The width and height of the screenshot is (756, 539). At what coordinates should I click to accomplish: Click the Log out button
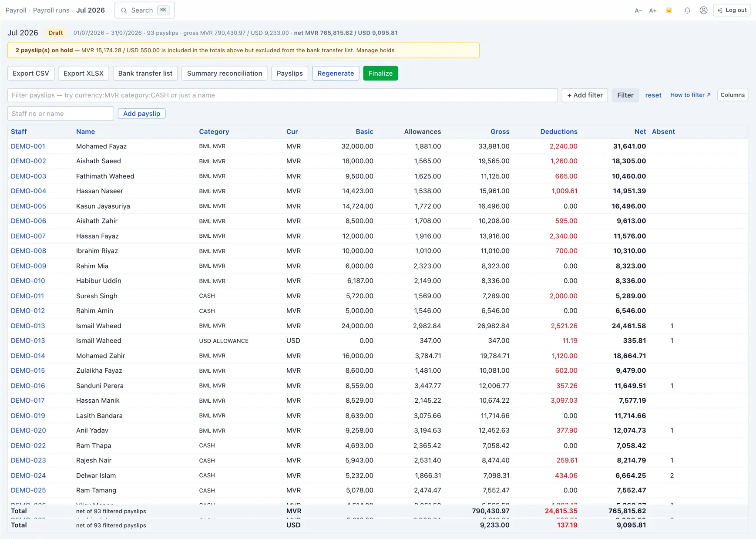[x=732, y=10]
